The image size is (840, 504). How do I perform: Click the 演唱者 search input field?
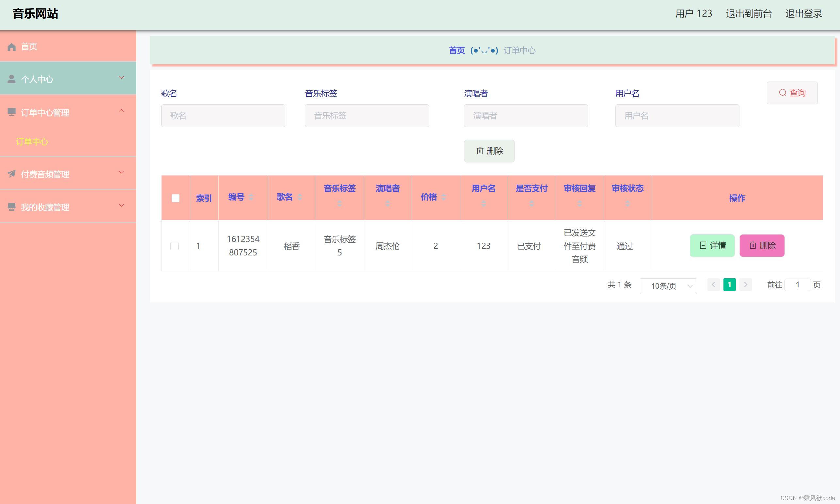pyautogui.click(x=525, y=116)
